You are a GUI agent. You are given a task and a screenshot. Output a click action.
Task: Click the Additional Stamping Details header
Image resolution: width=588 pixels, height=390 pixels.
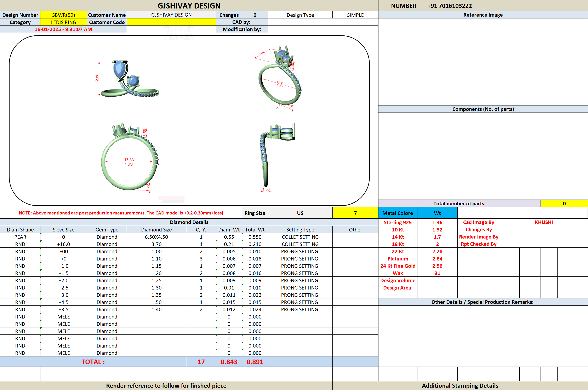click(x=460, y=385)
